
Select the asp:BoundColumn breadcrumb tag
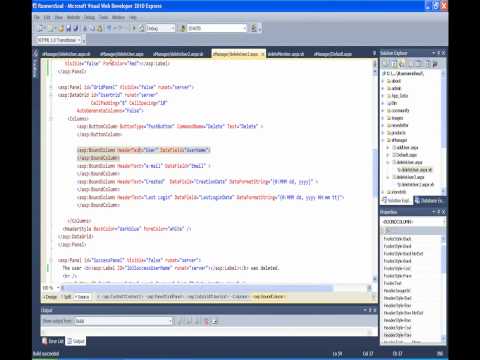269,297
